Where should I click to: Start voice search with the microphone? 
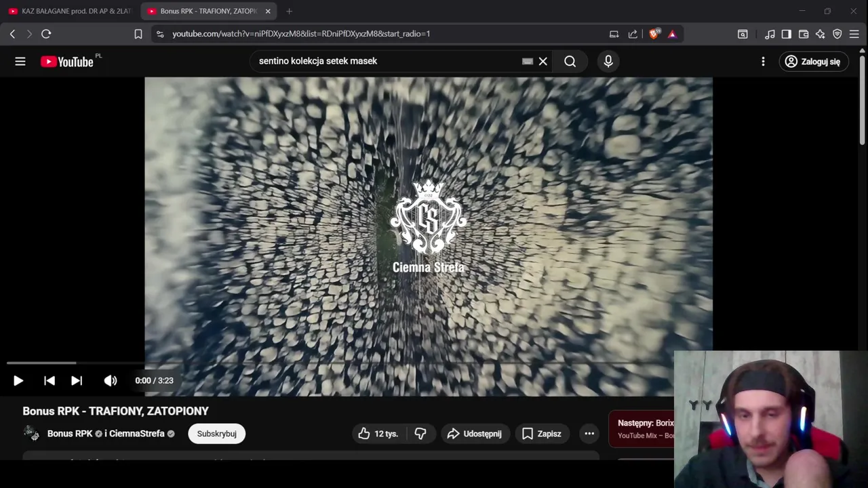(x=608, y=62)
